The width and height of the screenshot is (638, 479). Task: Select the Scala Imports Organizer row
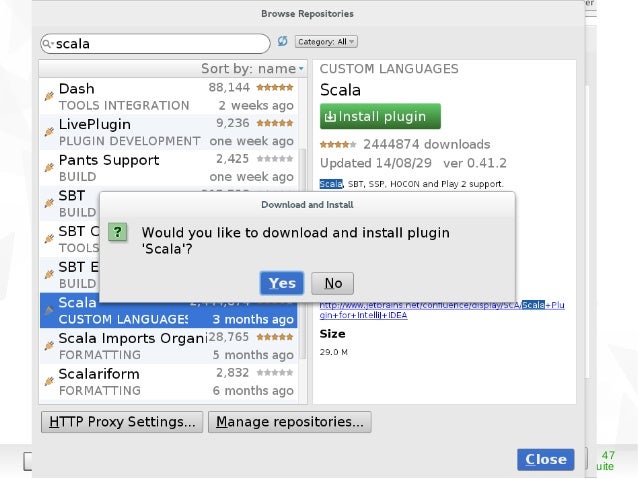168,346
